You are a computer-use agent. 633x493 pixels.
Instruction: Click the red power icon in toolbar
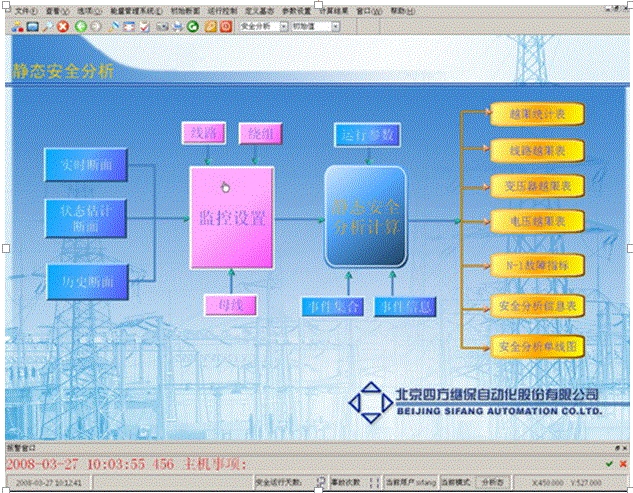pyautogui.click(x=226, y=25)
